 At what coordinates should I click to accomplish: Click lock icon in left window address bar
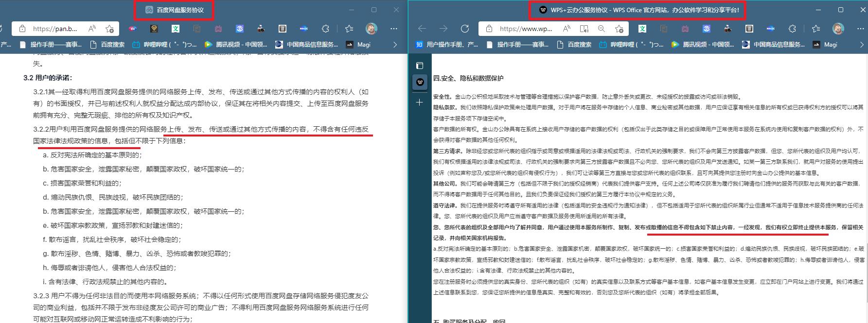22,29
